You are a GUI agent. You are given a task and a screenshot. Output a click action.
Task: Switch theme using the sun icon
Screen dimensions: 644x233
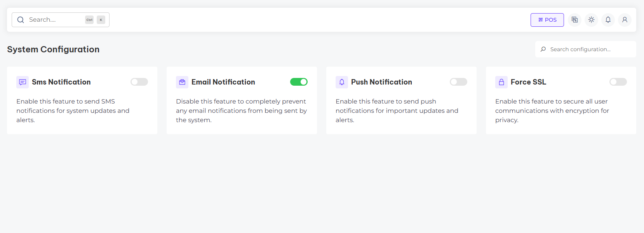coord(591,20)
